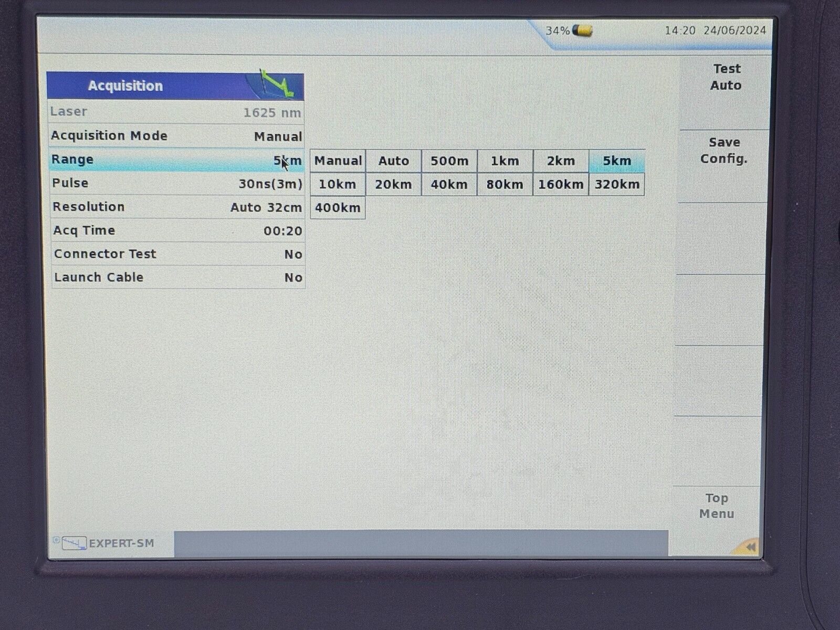
Task: Click the double-arrow collapse icon at bottom right
Action: tap(750, 547)
